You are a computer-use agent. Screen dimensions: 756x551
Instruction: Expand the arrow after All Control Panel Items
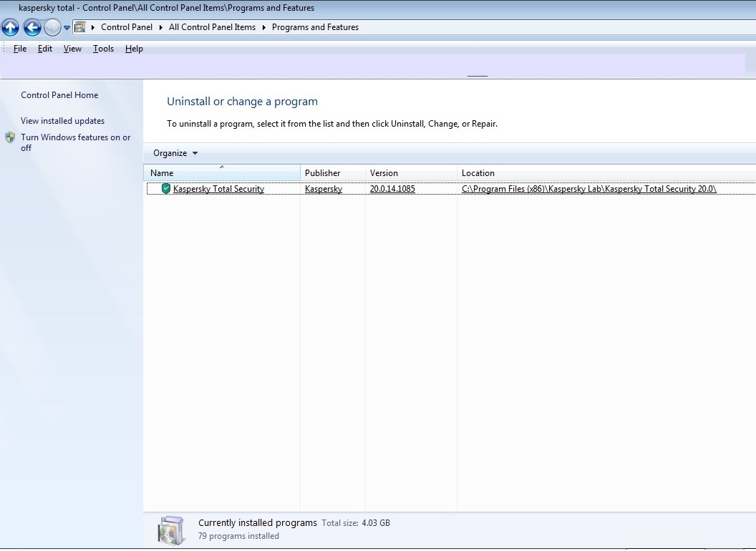[264, 27]
